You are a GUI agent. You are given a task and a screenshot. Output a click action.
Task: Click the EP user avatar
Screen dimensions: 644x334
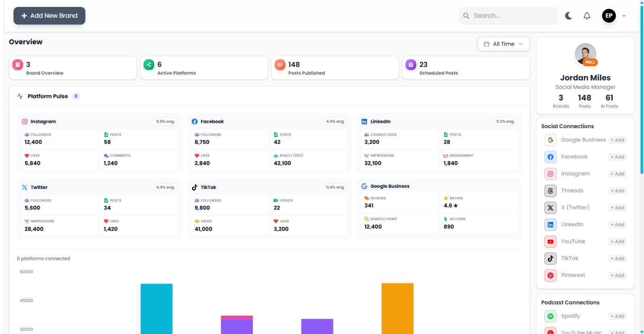(609, 16)
